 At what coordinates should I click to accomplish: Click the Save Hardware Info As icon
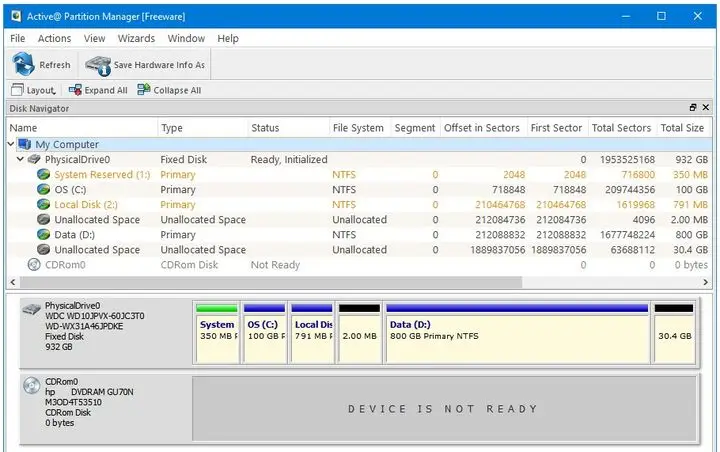(98, 65)
